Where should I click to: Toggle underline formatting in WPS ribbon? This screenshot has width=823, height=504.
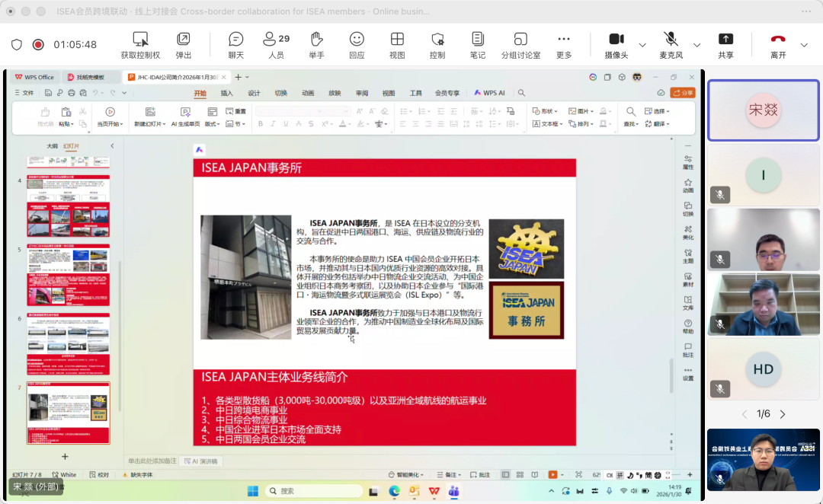pyautogui.click(x=286, y=124)
